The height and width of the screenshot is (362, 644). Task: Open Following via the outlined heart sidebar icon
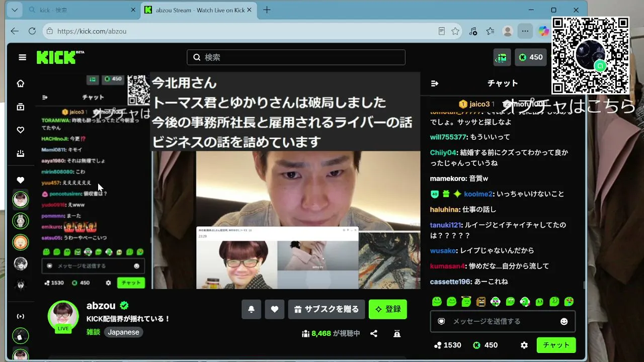pyautogui.click(x=21, y=130)
